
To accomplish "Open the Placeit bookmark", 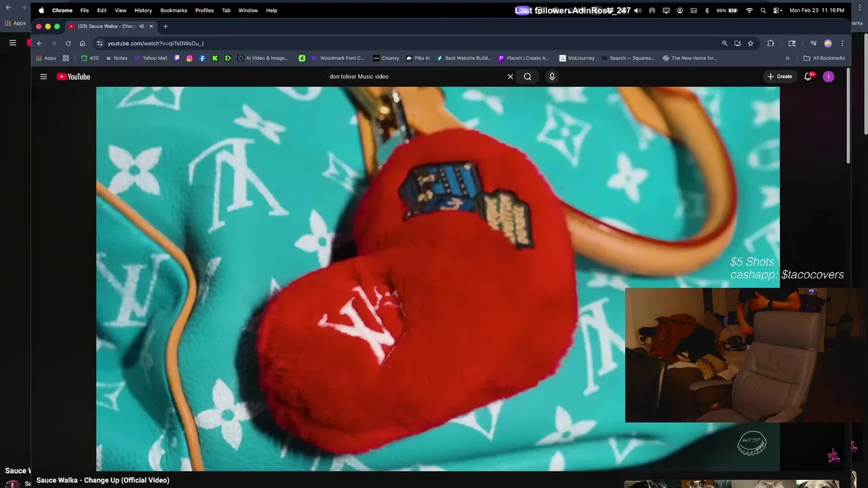I will pyautogui.click(x=524, y=58).
